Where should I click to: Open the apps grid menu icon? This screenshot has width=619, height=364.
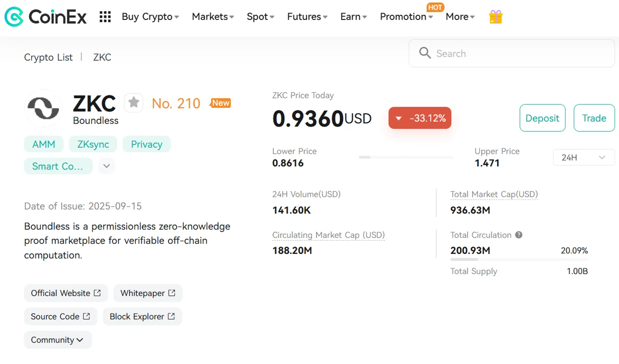(105, 17)
